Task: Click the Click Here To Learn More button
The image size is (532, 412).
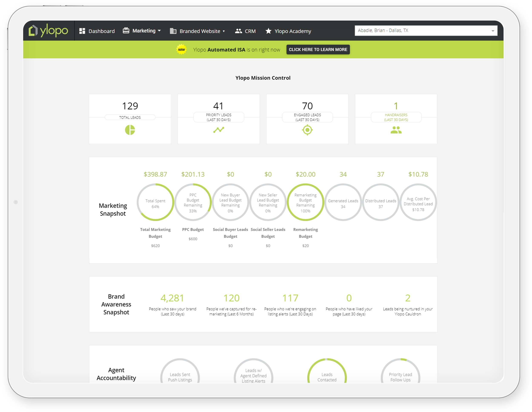Action: click(318, 49)
